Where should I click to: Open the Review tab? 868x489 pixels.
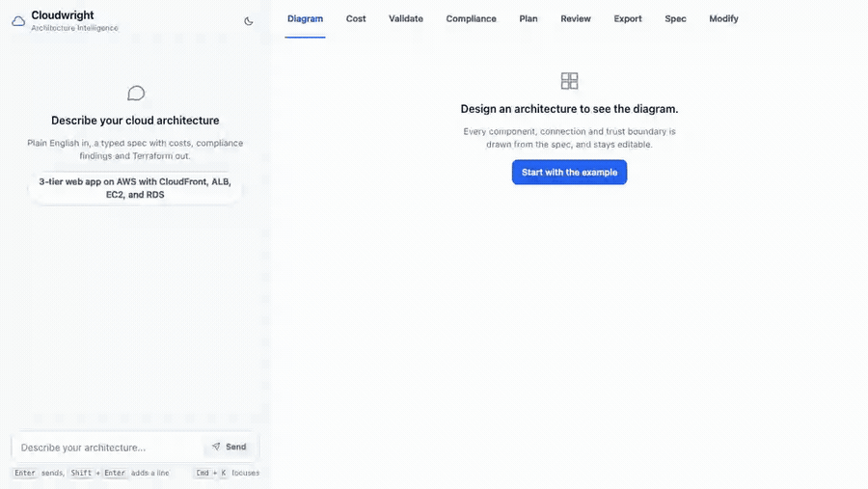point(576,19)
